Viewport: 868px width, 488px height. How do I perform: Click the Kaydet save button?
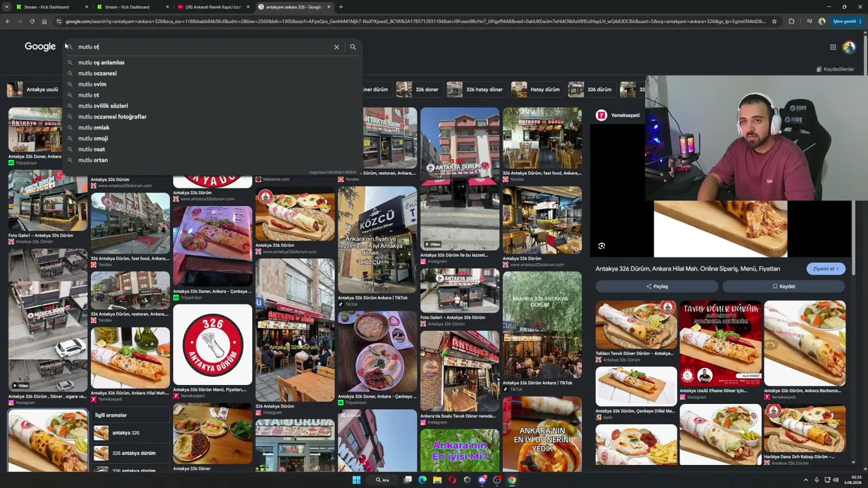[784, 286]
